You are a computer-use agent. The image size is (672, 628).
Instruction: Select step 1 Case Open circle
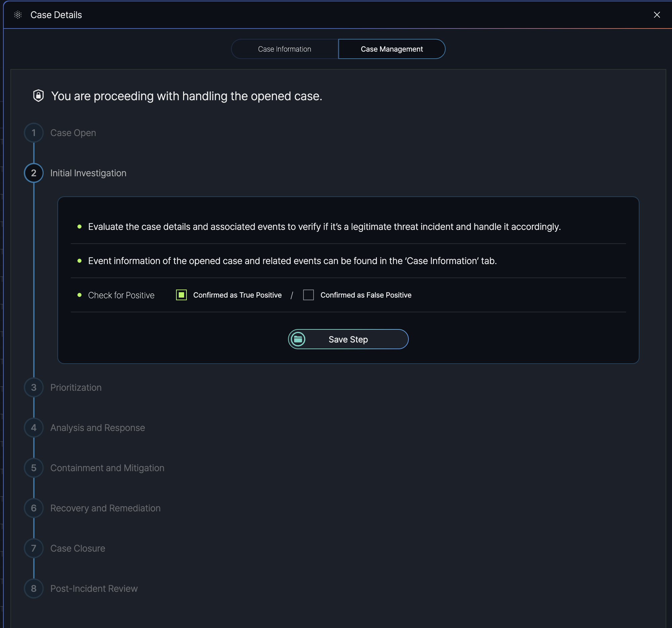pos(34,133)
